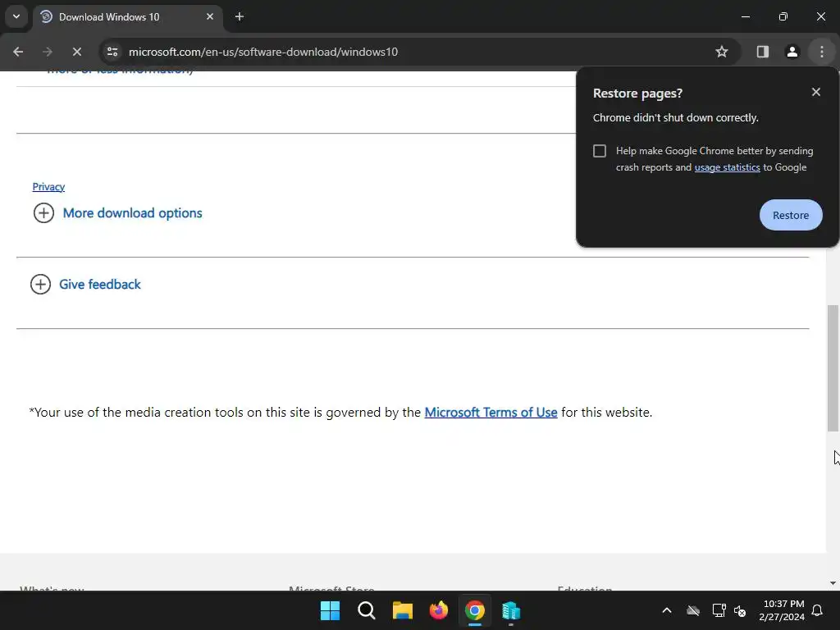Expand More download options
840x630 pixels.
tap(117, 212)
